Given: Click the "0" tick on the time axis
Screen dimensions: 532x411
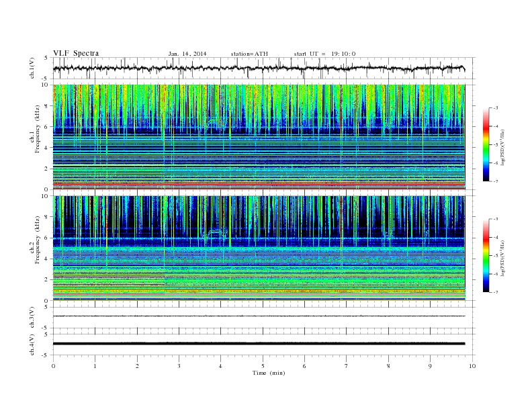Looking at the screenshot, I should pos(53,366).
